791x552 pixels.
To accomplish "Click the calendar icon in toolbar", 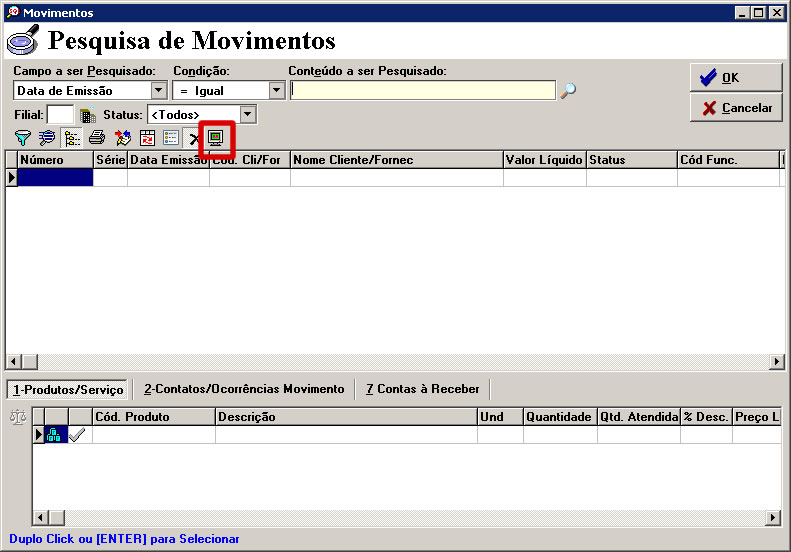I will point(147,138).
